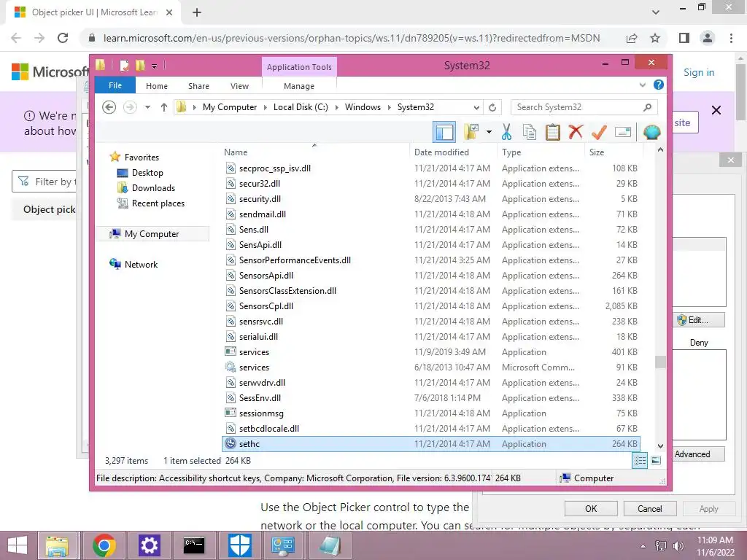This screenshot has height=560, width=747.
Task: Go up one folder level
Action: (164, 107)
